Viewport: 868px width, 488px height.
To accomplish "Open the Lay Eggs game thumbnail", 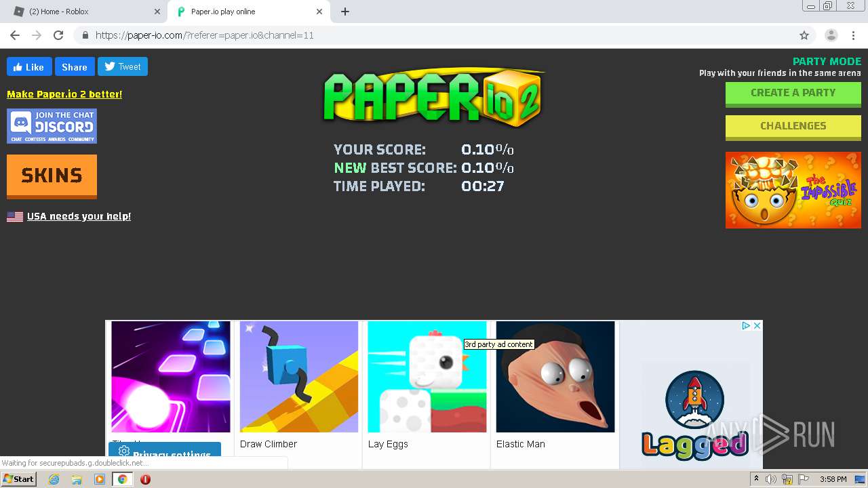I will pos(427,377).
